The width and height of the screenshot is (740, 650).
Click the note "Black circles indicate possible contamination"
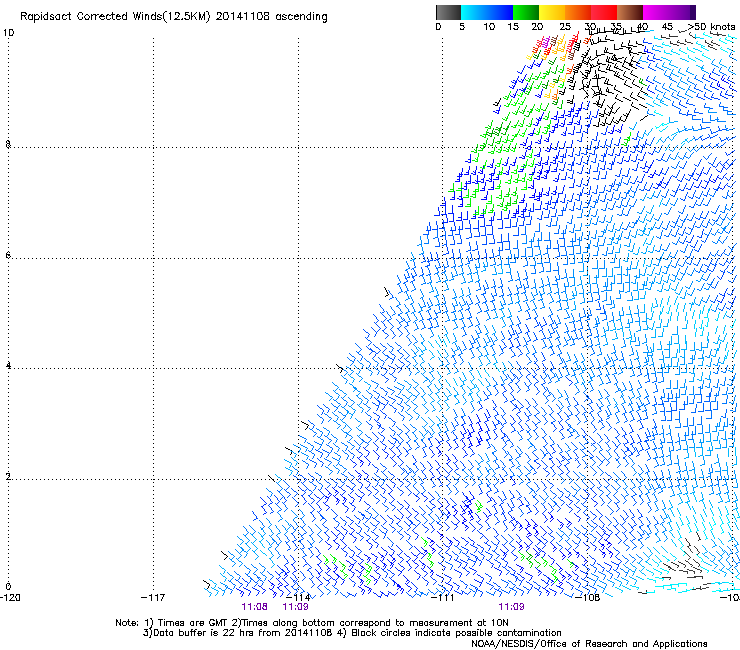tap(456, 633)
